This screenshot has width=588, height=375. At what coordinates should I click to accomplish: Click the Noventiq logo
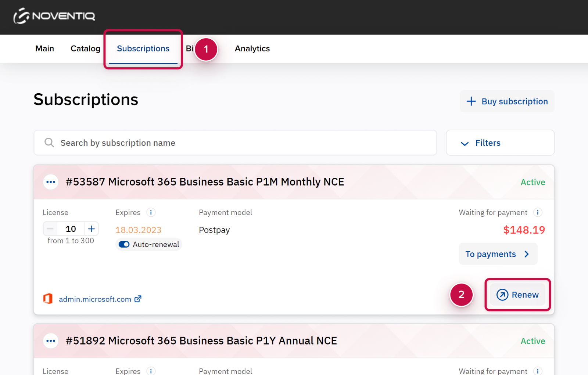coord(54,16)
